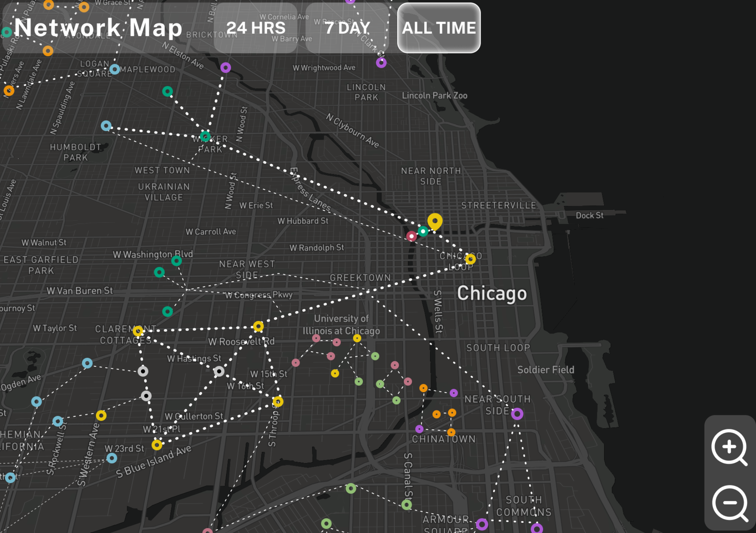This screenshot has height=533, width=756.
Task: Click the orange node above Chinatown label
Action: click(x=451, y=432)
